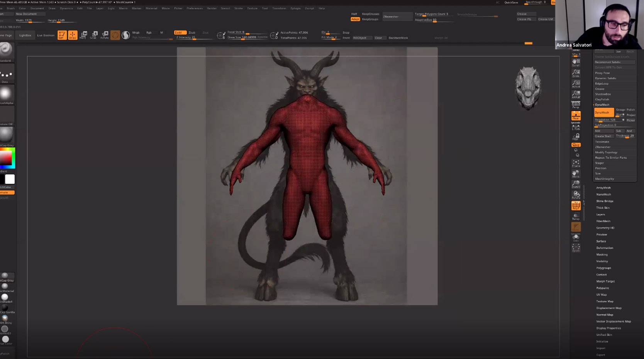
Task: Expand the Masking subpalette
Action: pos(602,254)
